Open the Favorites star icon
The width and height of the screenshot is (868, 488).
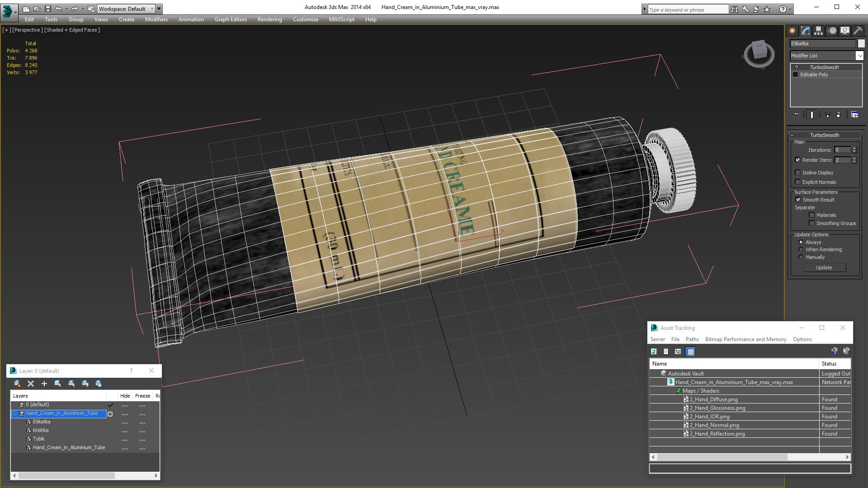767,9
